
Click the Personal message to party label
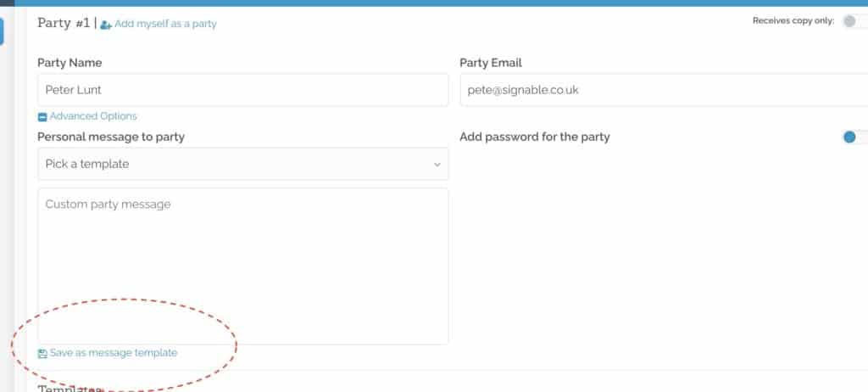(x=111, y=137)
